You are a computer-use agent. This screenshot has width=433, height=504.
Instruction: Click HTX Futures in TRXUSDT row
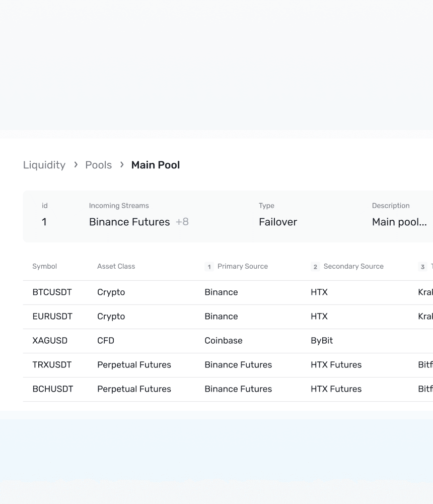[x=336, y=365]
